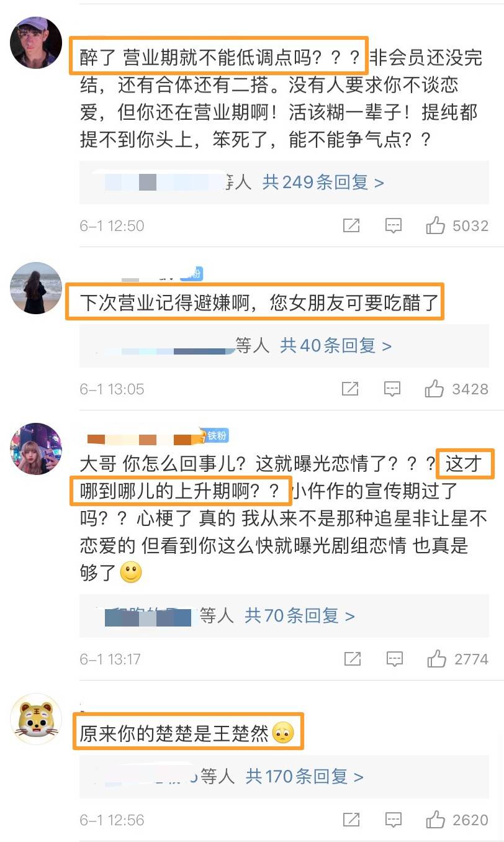Open the purple-cap commenter's avatar

coord(37,43)
